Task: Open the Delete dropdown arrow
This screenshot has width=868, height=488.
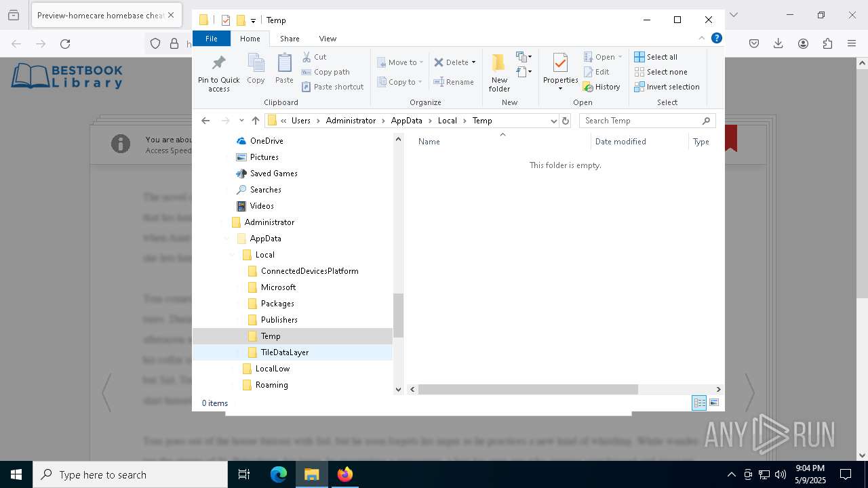Action: point(473,62)
